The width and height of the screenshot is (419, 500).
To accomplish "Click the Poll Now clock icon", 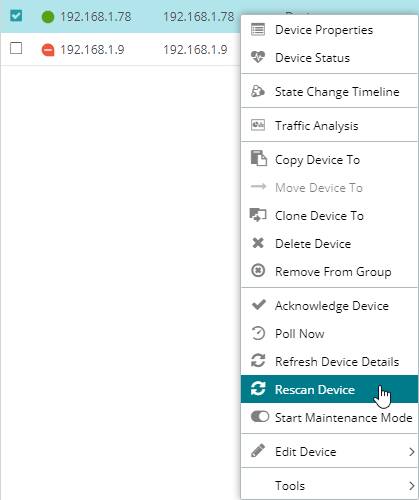I will (258, 333).
